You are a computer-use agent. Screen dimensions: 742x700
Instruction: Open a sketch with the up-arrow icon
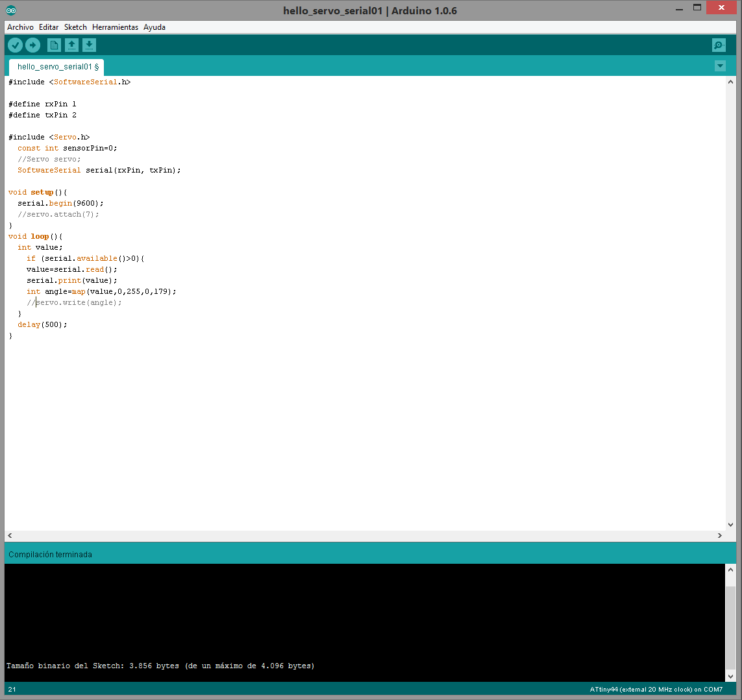point(71,45)
